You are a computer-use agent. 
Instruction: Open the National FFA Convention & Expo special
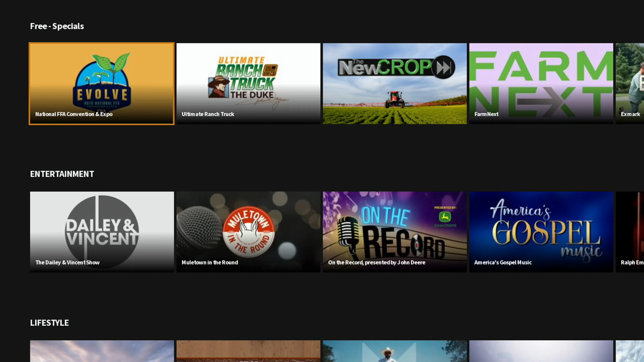click(102, 83)
